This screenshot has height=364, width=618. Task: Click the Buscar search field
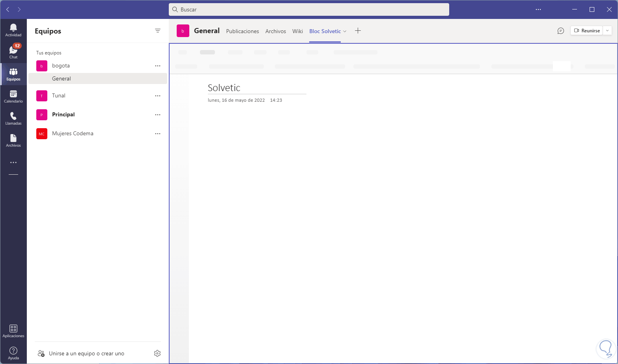coord(309,9)
